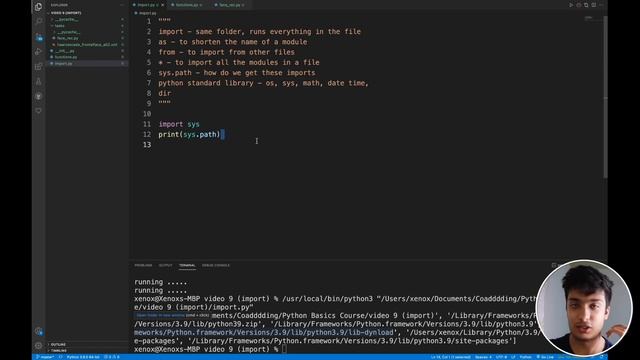Open the Explorer view in activity bar

coord(38,7)
